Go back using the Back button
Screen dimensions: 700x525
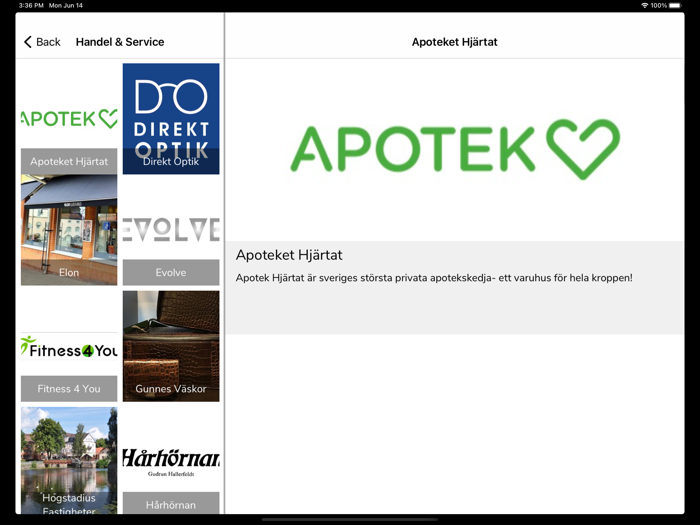pos(42,42)
